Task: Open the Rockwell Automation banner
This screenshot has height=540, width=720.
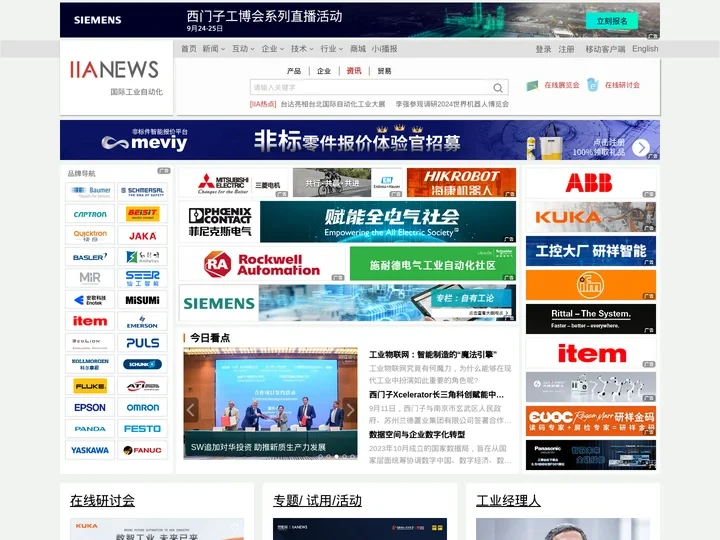Action: [x=262, y=264]
